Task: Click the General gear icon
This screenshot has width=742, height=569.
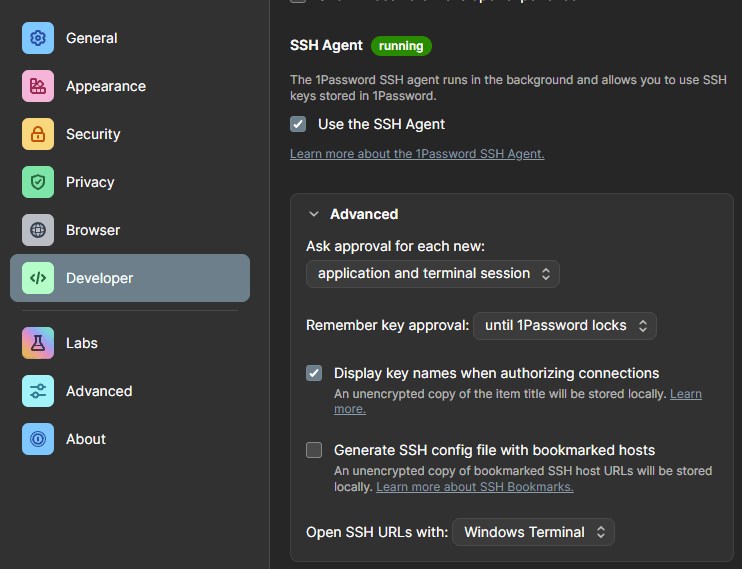Action: click(x=38, y=38)
